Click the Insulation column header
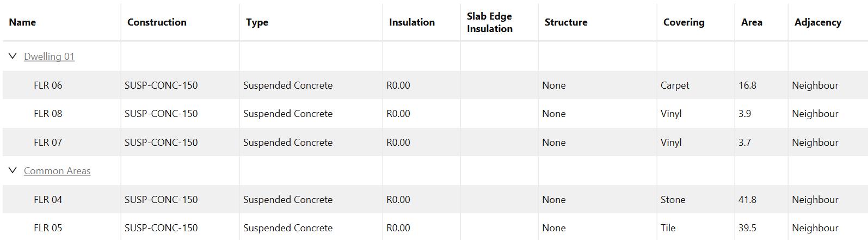868x240 pixels. pyautogui.click(x=411, y=22)
